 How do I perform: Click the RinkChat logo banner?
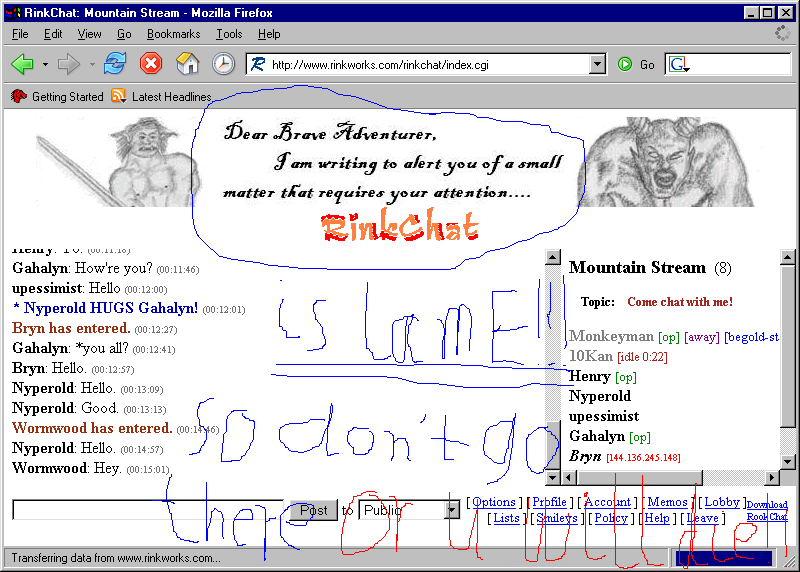tap(400, 226)
